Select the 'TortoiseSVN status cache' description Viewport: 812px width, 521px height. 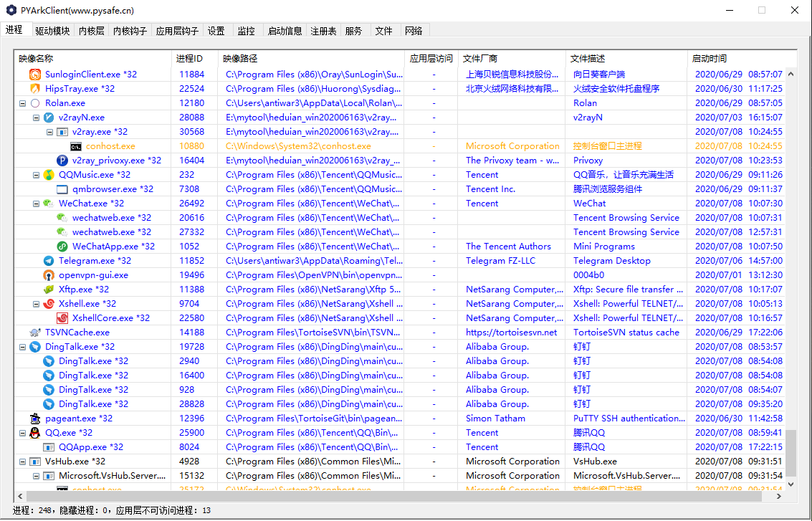tap(626, 333)
